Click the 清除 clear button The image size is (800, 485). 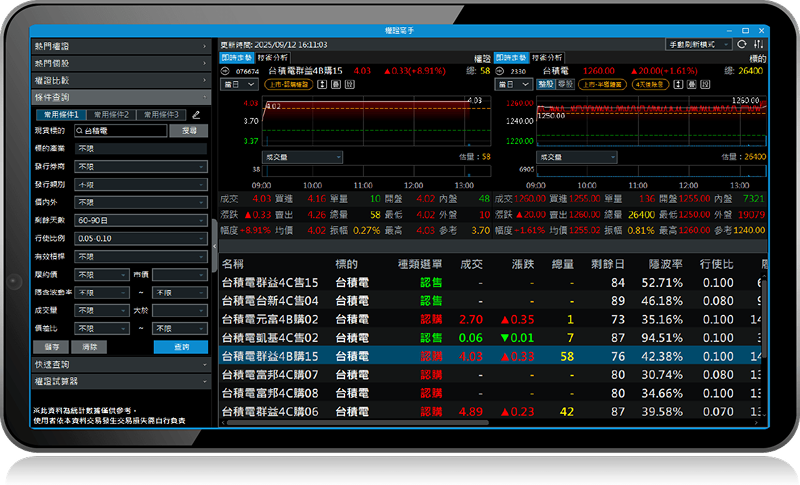[90, 347]
